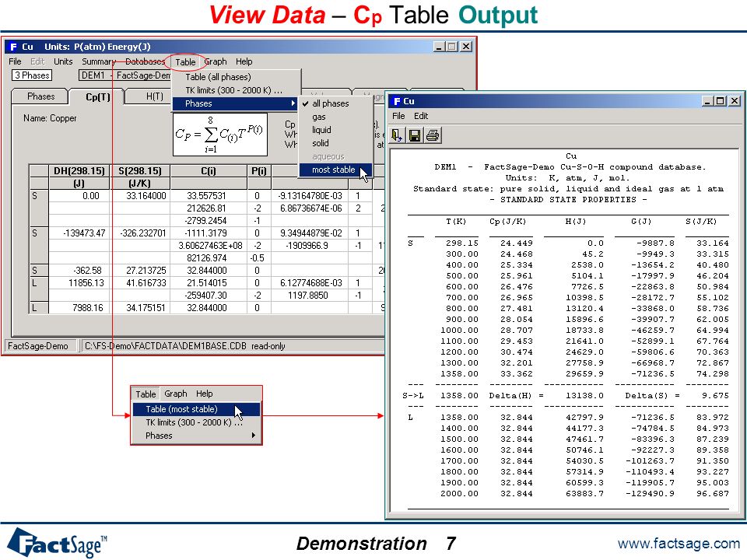The image size is (747, 560).
Task: Click the S->L 1358.00 transition row
Action: click(x=566, y=395)
